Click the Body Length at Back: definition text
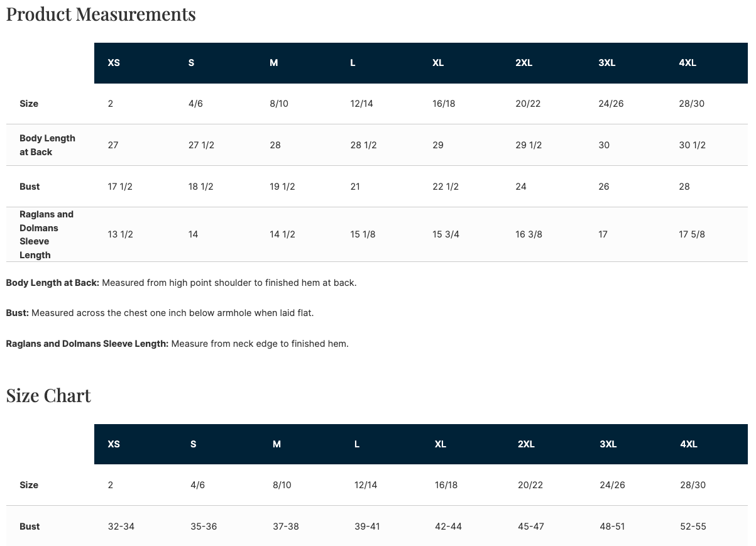The image size is (756, 546). click(53, 283)
